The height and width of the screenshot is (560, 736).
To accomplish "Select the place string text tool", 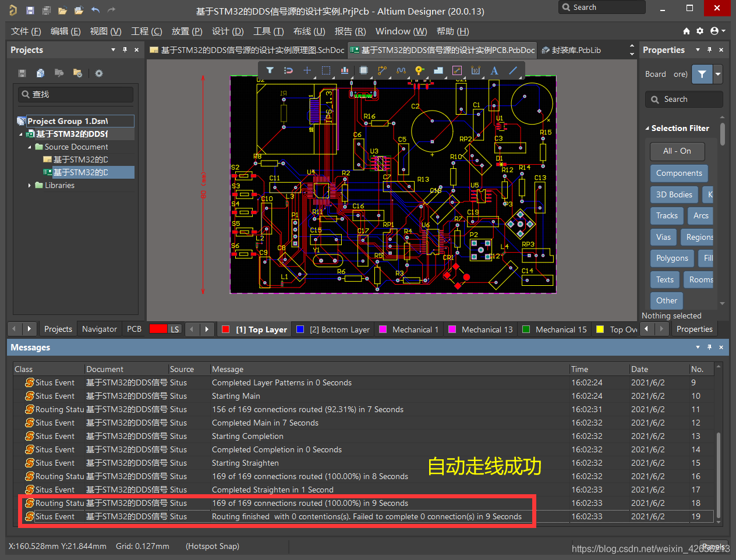I will tap(494, 70).
